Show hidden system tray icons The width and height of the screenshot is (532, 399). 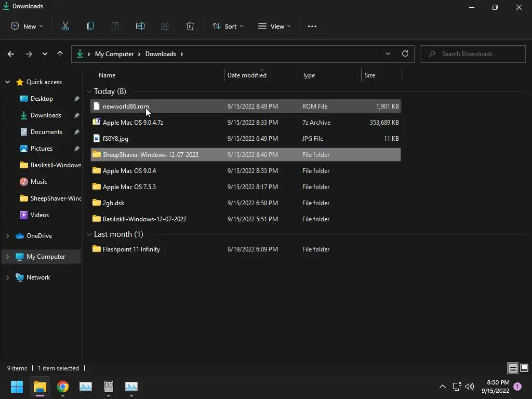pyautogui.click(x=443, y=387)
